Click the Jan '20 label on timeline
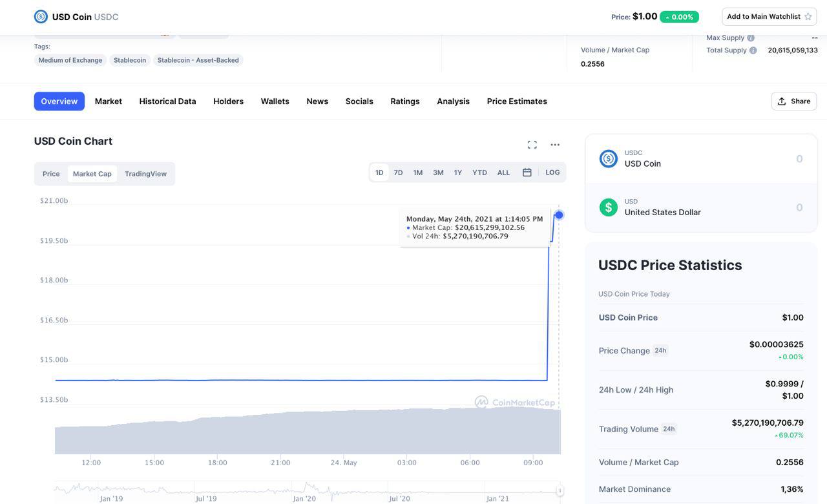Viewport: 827px width, 504px height. pos(304,499)
